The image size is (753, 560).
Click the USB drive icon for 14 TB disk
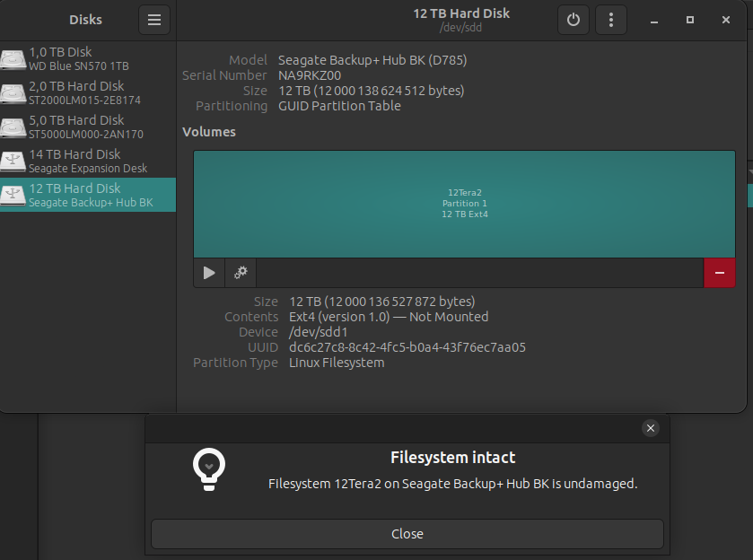tap(13, 162)
